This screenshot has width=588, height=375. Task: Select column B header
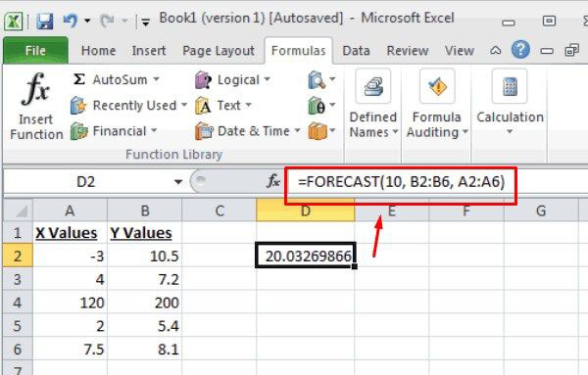pyautogui.click(x=145, y=211)
